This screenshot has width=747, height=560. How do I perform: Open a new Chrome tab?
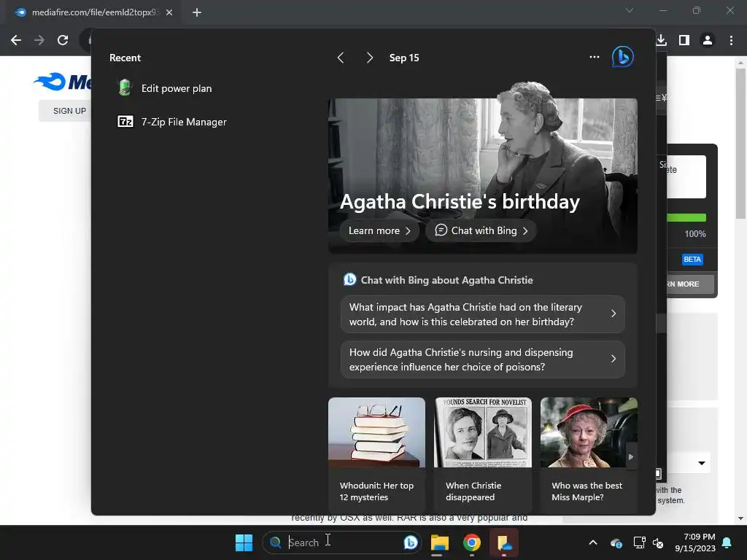197,12
